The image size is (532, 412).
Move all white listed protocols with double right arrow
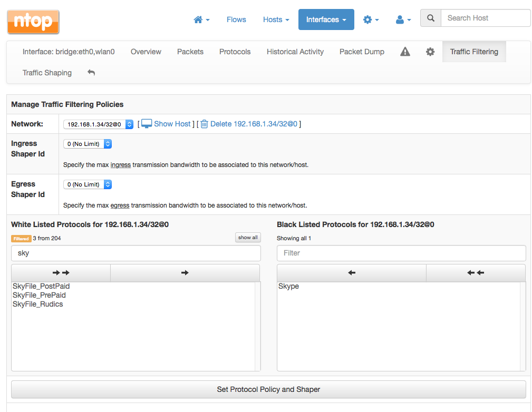(x=61, y=272)
